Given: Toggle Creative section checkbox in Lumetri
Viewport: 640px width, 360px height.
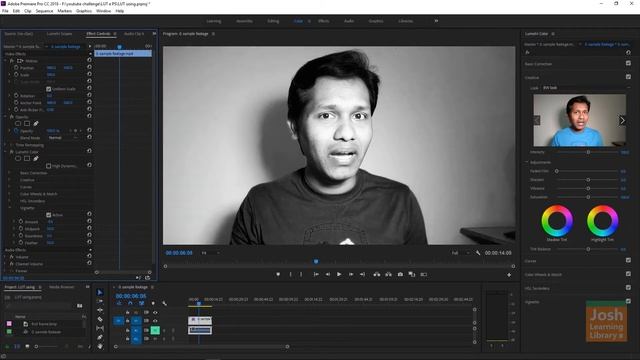Looking at the screenshot, I should [628, 77].
